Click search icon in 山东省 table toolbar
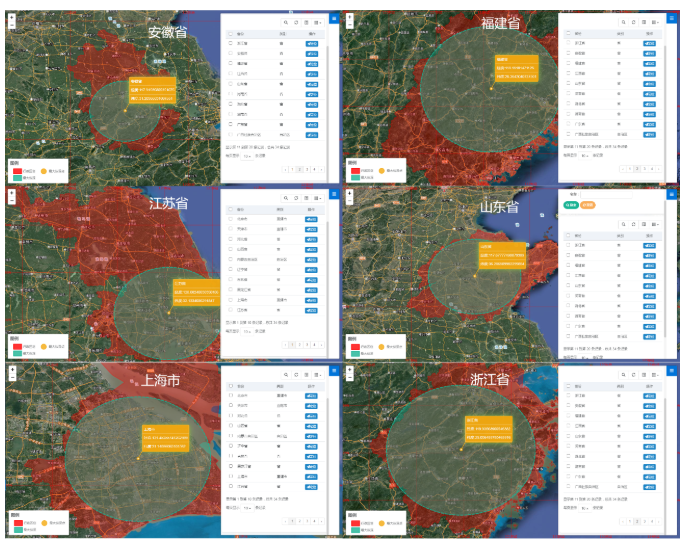This screenshot has height=541, width=686. click(623, 224)
